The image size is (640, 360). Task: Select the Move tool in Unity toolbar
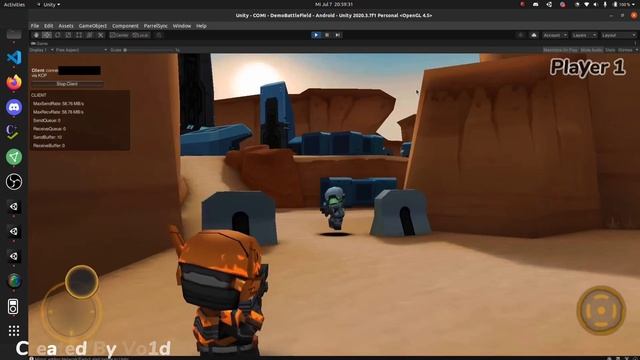47,35
